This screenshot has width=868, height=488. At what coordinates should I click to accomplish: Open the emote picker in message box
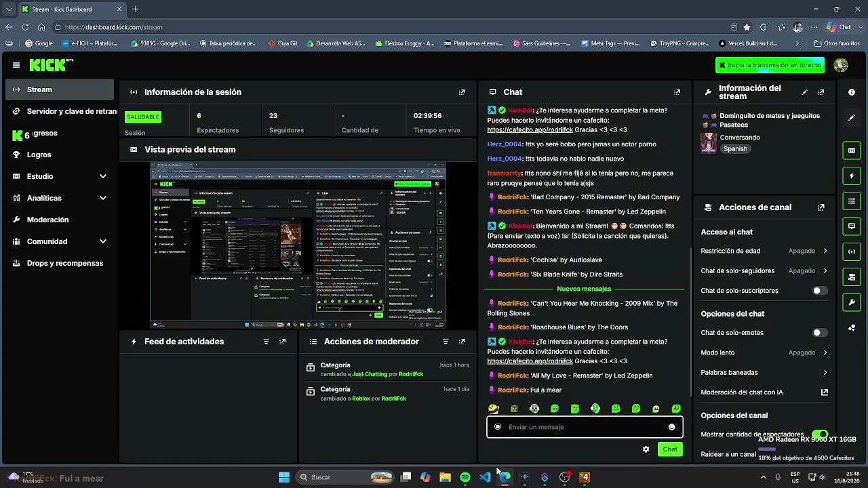point(671,427)
